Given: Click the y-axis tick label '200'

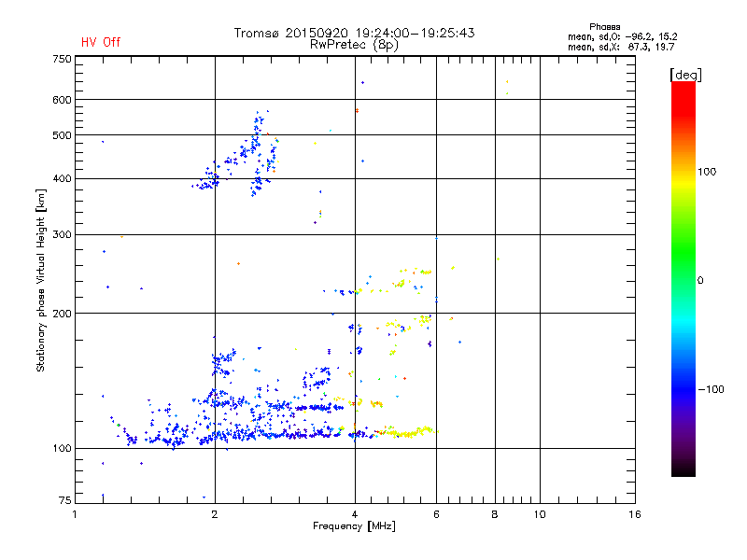Looking at the screenshot, I should click(62, 314).
